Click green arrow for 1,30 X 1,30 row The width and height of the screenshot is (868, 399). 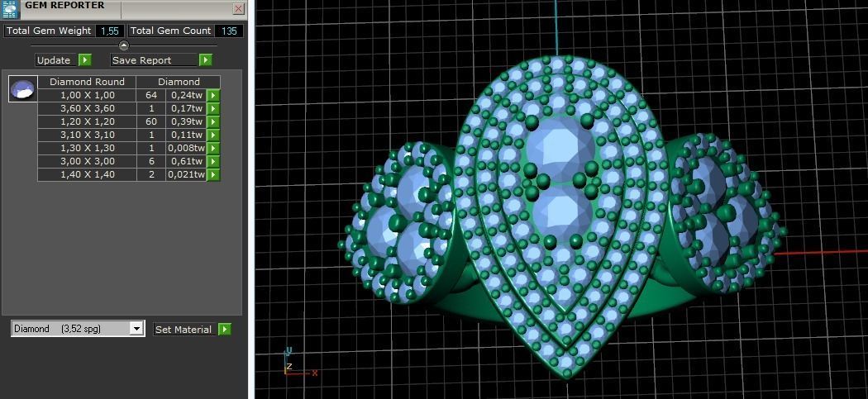click(x=213, y=149)
